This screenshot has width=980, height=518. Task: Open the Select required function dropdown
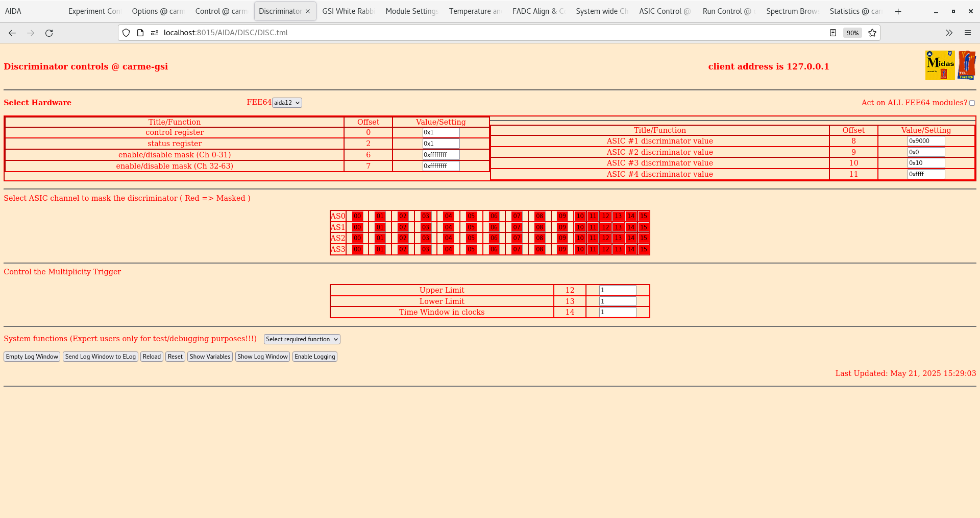pyautogui.click(x=301, y=339)
